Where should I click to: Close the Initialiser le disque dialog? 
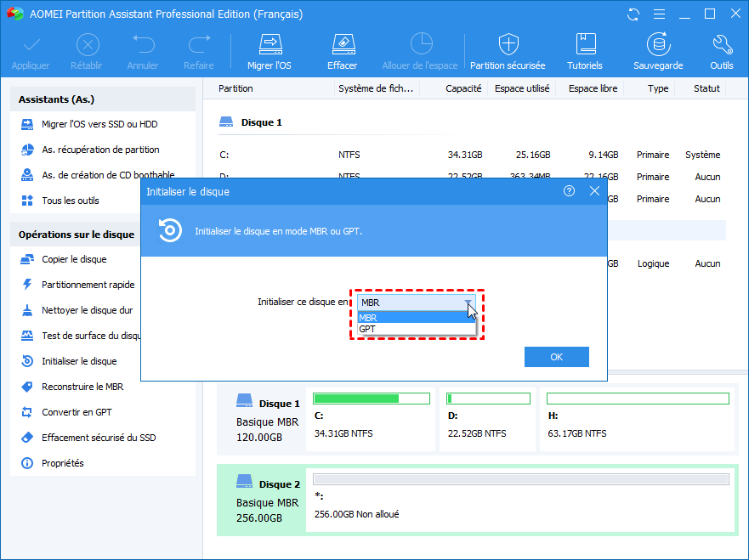[594, 191]
